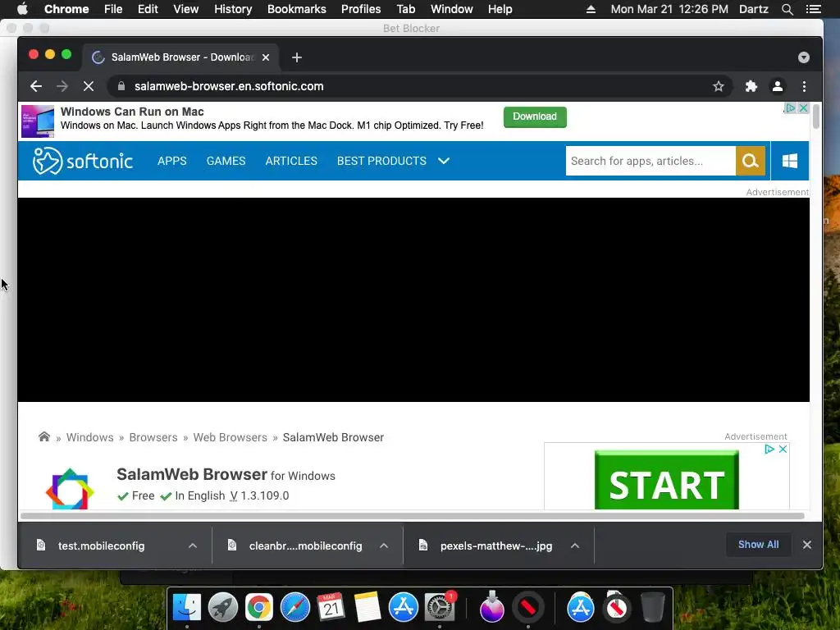The image size is (840, 630).
Task: Click the address bar URL
Action: (229, 86)
